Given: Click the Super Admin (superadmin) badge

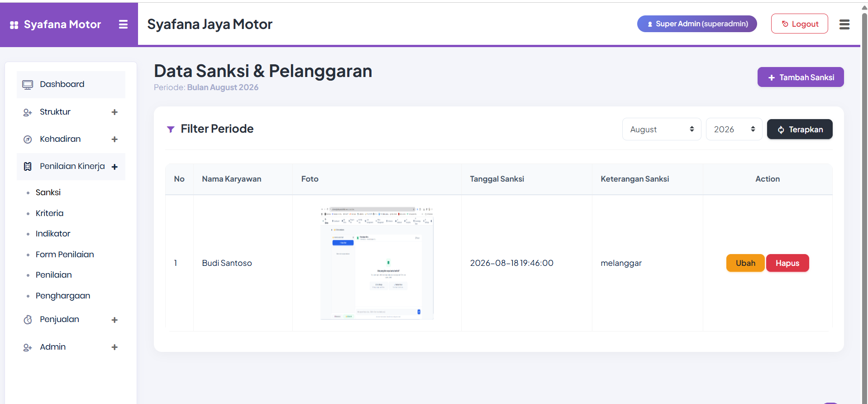Looking at the screenshot, I should click(x=697, y=24).
